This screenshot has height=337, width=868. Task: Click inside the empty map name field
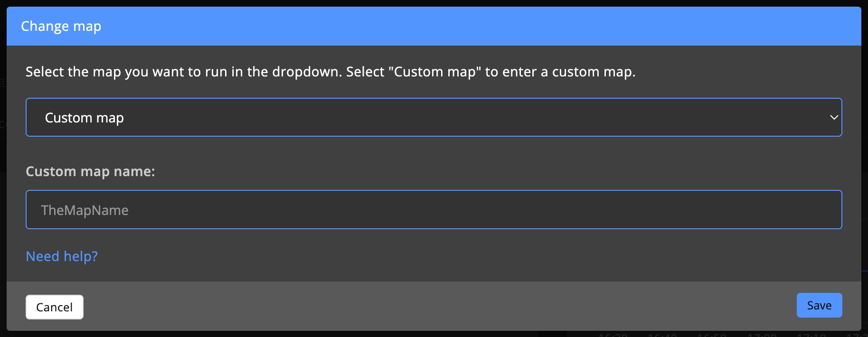point(433,209)
